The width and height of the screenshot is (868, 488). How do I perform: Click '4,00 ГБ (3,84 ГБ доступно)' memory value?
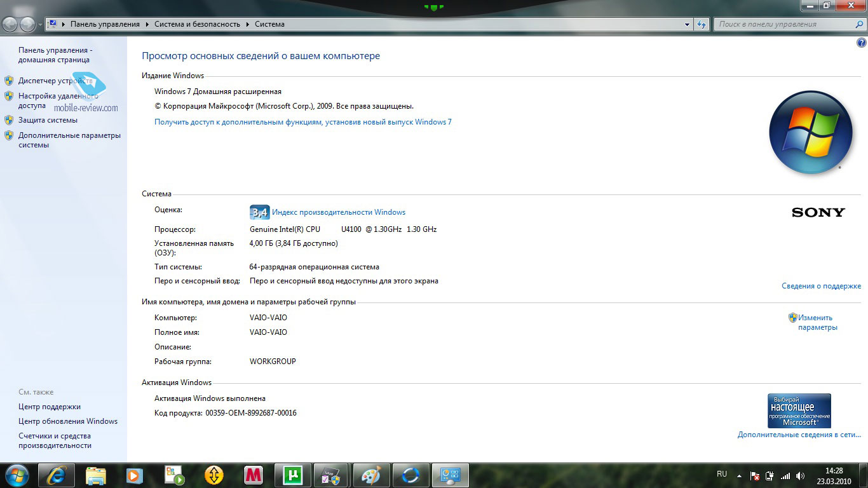294,243
